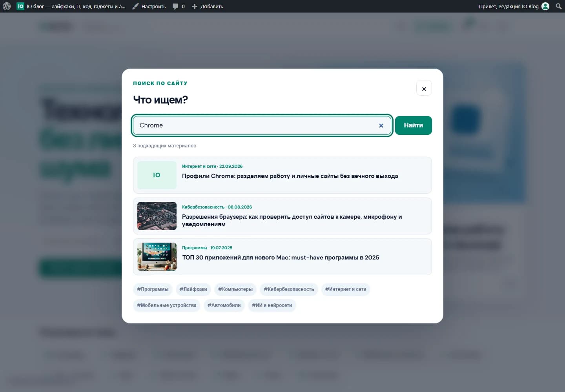Select the #ИИ и нейросети tag

click(x=272, y=305)
